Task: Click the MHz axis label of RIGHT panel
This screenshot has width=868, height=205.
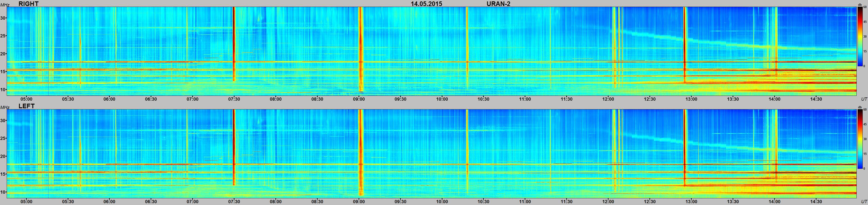Action: tap(5, 5)
